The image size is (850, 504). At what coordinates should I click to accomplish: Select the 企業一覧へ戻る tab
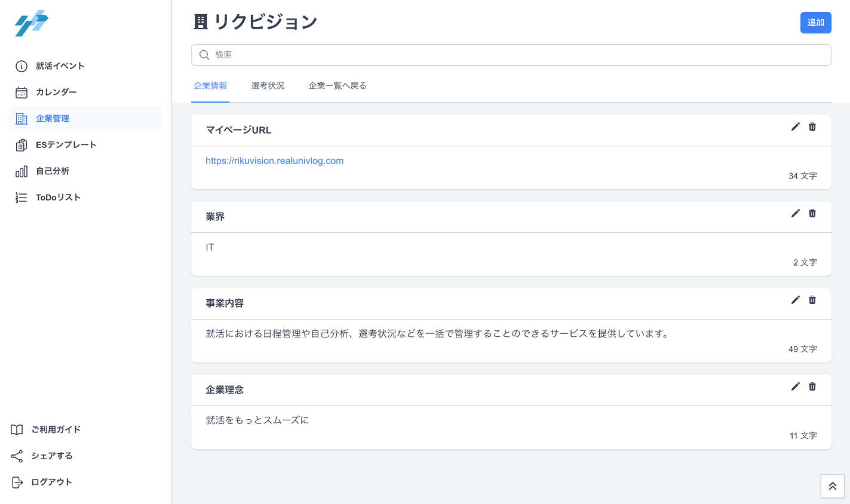point(337,85)
